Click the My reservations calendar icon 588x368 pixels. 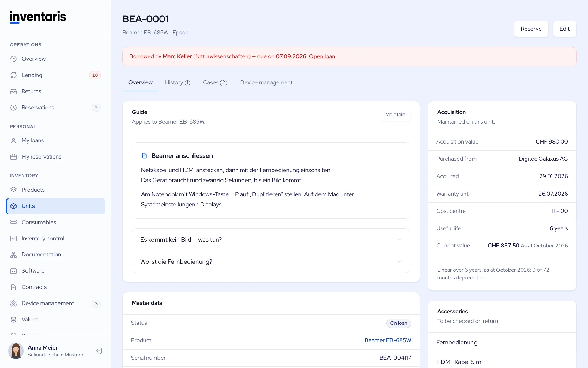(13, 157)
